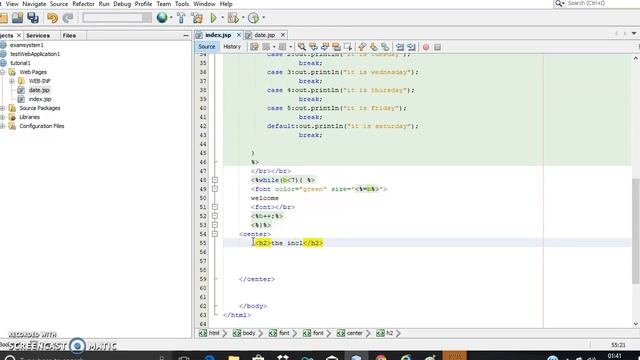This screenshot has width=640, height=360.
Task: Switch to the date.jsp editor tab
Action: pos(264,35)
